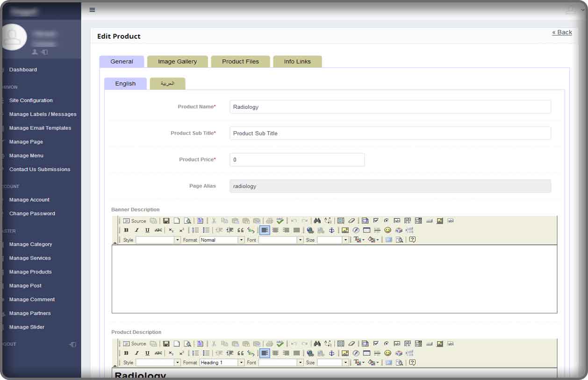Open text color picker in Banner Description toolbar
This screenshot has height=380, width=588.
[x=359, y=240]
